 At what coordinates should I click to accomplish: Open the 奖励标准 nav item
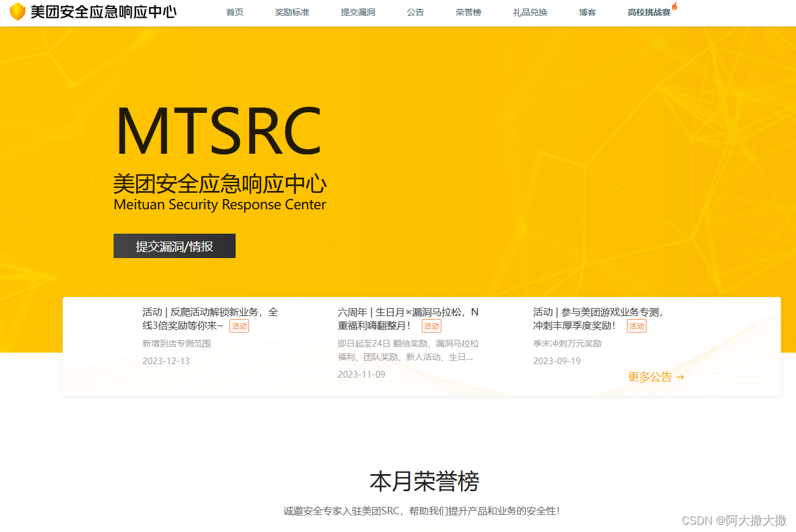pyautogui.click(x=292, y=12)
